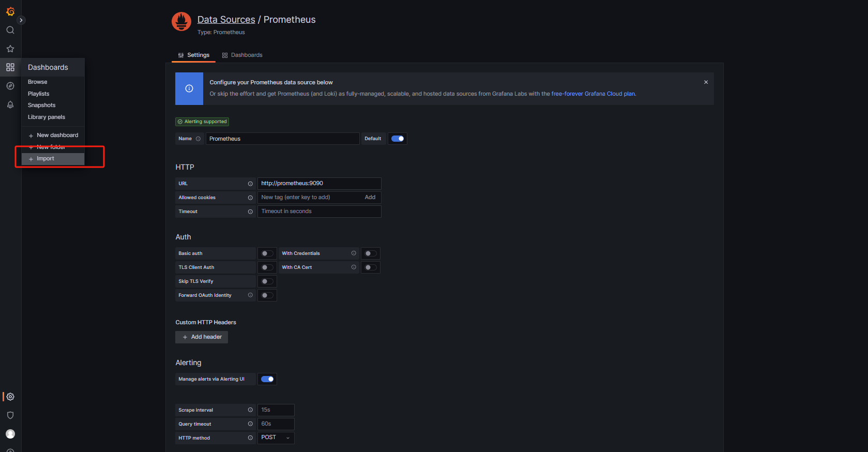Image resolution: width=868 pixels, height=452 pixels.
Task: Switch to the Dashboards tab
Action: (x=242, y=55)
